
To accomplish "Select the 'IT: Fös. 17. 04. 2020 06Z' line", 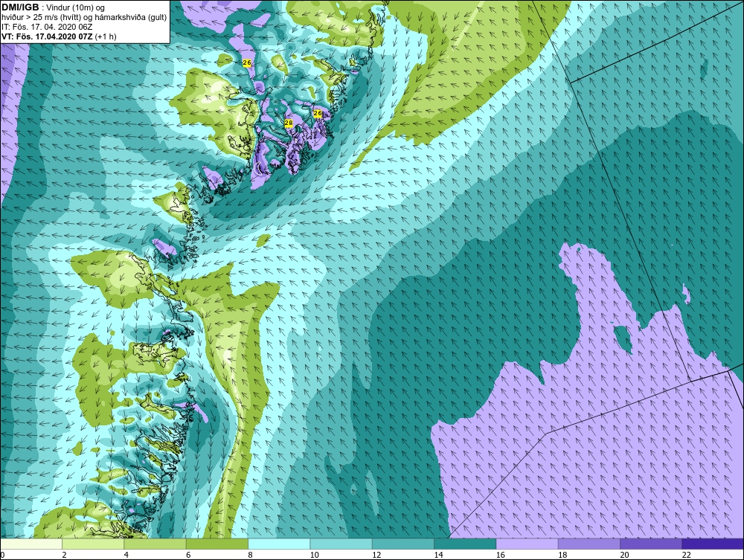I will [x=47, y=27].
